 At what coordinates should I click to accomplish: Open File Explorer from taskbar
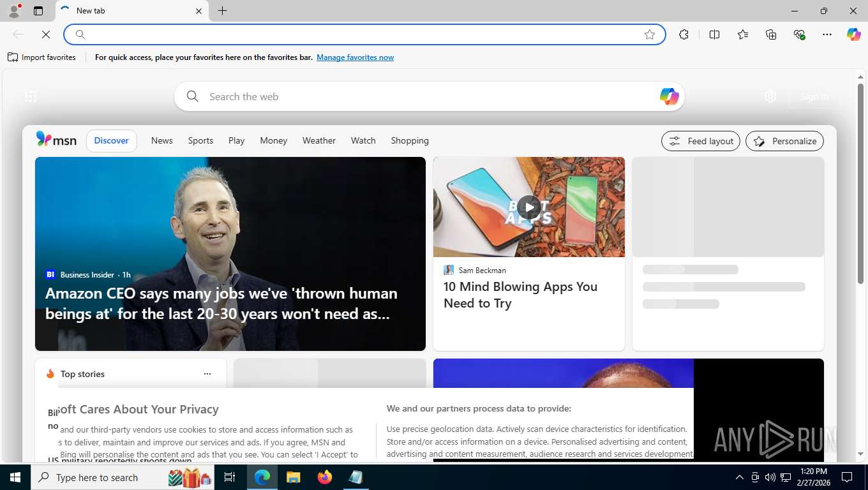tap(293, 477)
